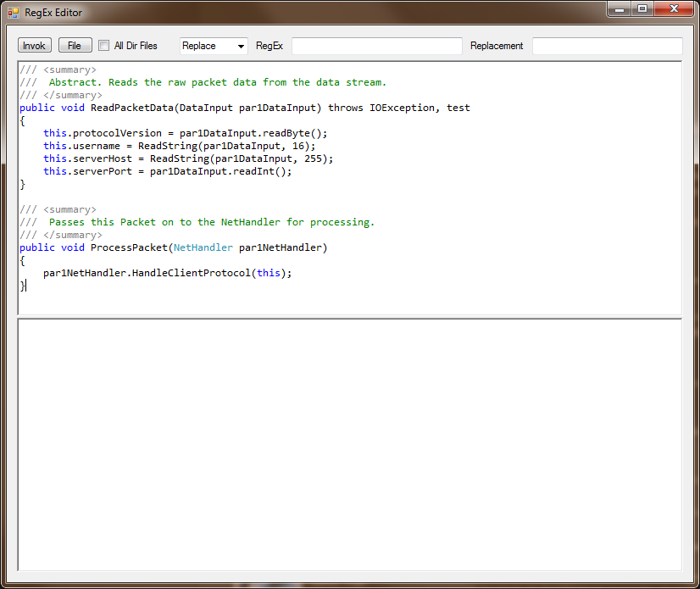Click the Invok button
The width and height of the screenshot is (700, 589).
[x=34, y=45]
